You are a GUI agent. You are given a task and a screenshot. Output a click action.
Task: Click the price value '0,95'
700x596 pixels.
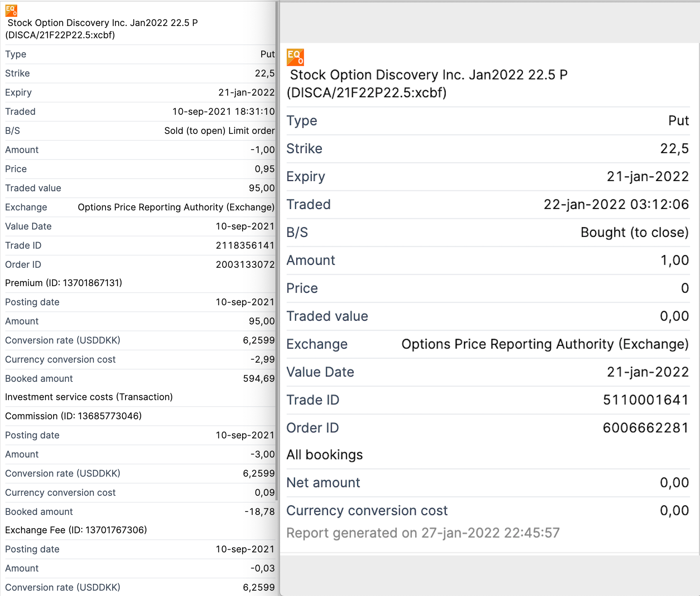pos(265,169)
